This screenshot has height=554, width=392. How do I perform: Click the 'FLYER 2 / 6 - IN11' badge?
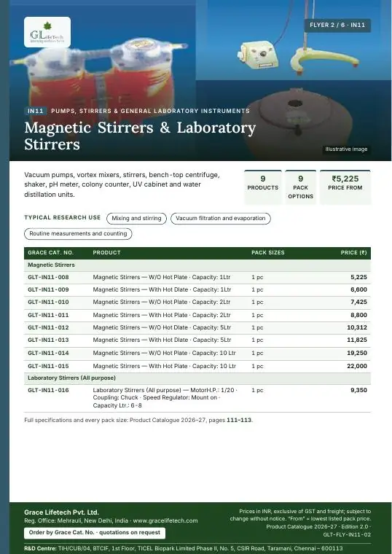coord(337,25)
